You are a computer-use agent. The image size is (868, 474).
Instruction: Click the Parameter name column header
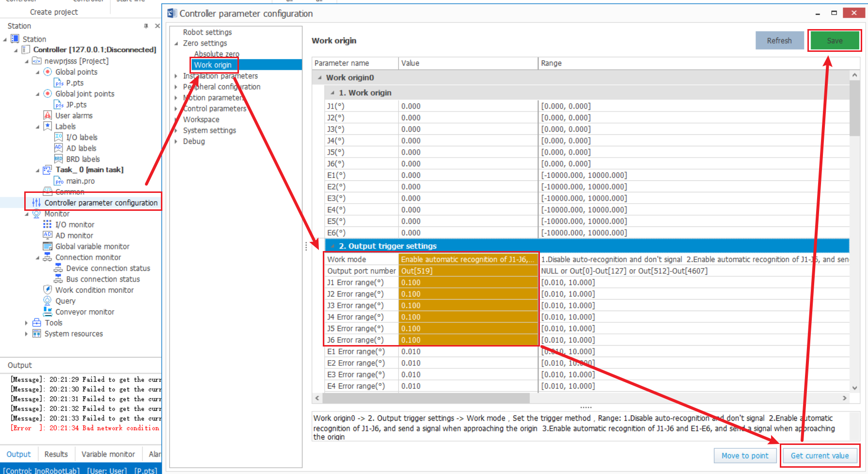[355, 63]
